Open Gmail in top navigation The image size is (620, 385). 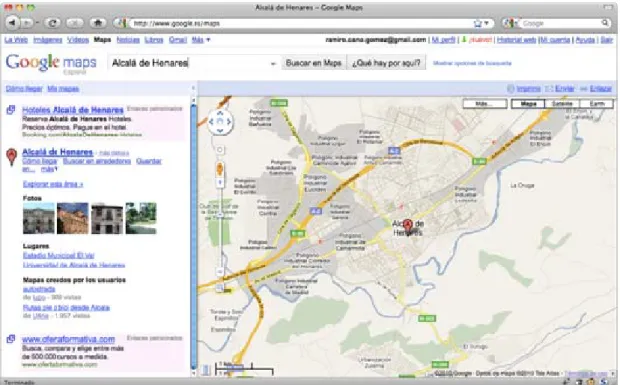pos(178,40)
